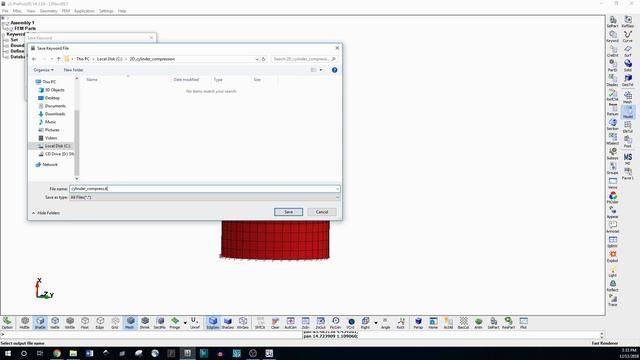The width and height of the screenshot is (640, 360).
Task: Open the Explod explode tool
Action: [613, 256]
